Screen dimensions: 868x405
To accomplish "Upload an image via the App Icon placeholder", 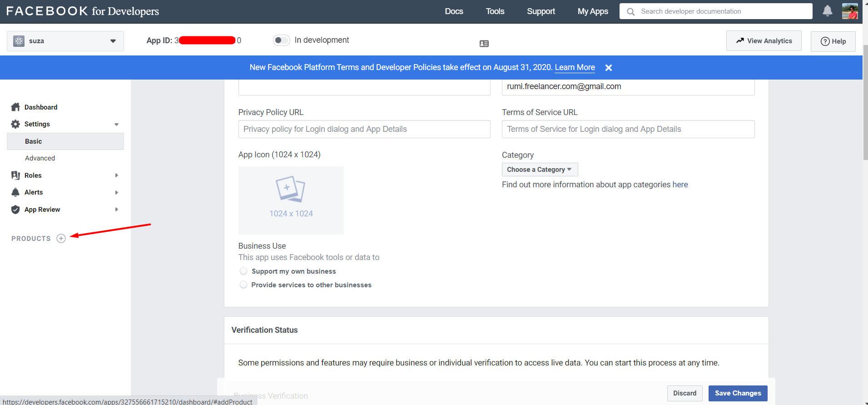I will [x=291, y=200].
